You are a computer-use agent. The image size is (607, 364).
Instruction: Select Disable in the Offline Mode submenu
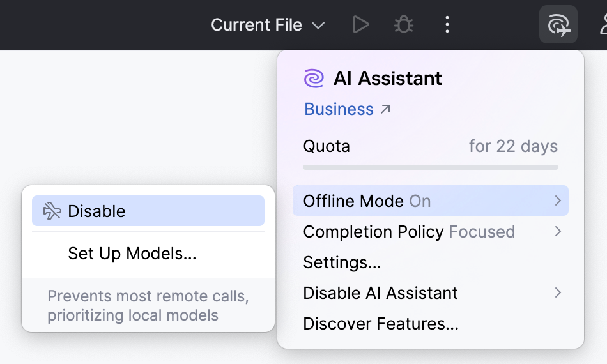[x=148, y=211]
